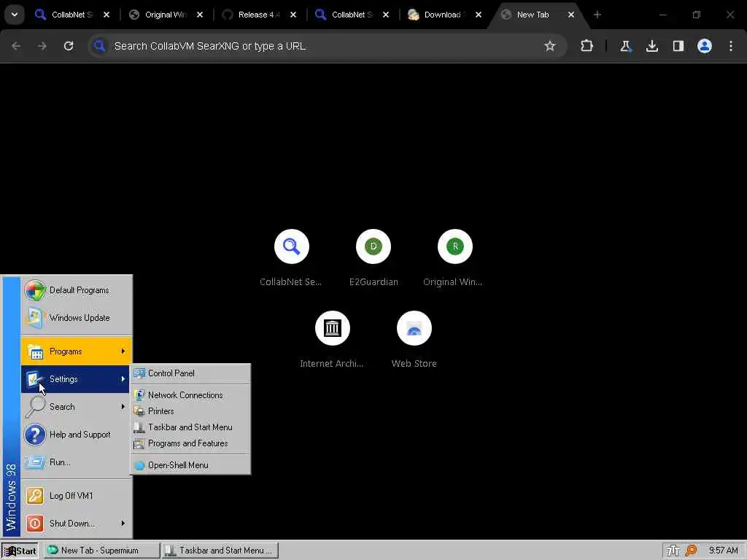Open the tab search dropdown arrow
The width and height of the screenshot is (747, 560).
15,15
